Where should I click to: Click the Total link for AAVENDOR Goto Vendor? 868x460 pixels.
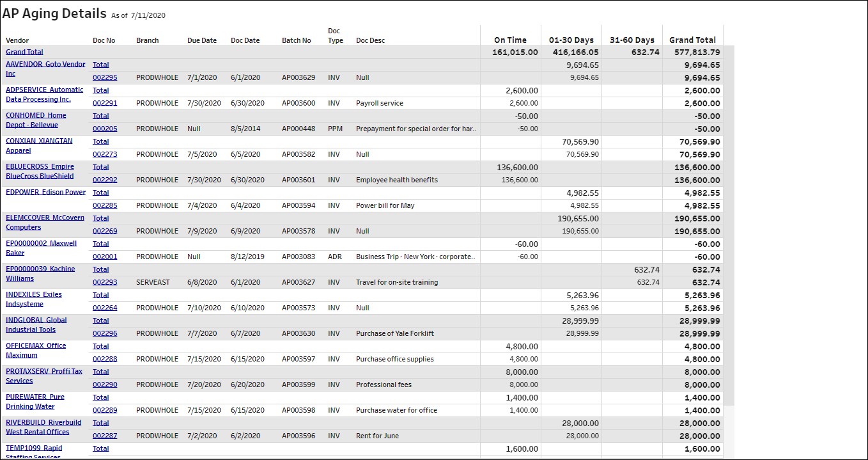coord(101,65)
